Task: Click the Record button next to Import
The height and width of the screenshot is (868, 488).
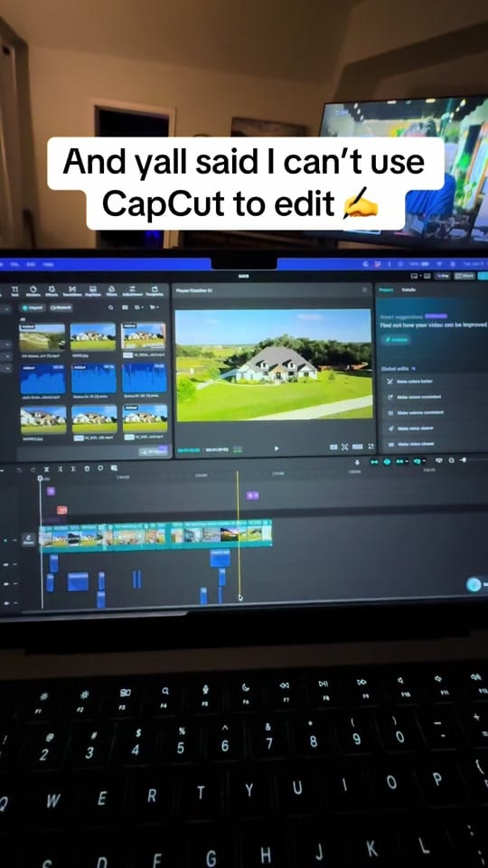Action: point(61,307)
